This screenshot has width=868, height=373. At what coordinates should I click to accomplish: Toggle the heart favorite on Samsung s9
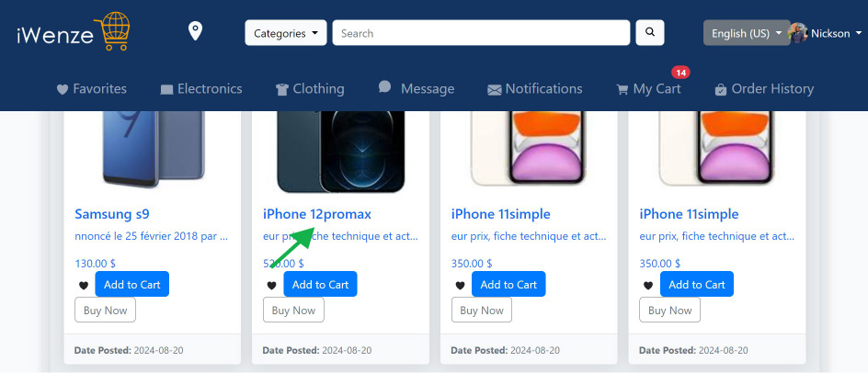click(84, 286)
